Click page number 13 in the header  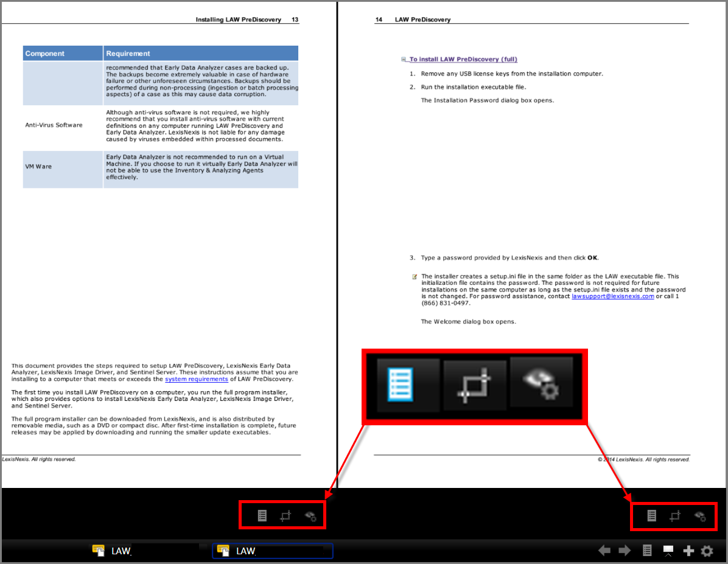click(295, 19)
